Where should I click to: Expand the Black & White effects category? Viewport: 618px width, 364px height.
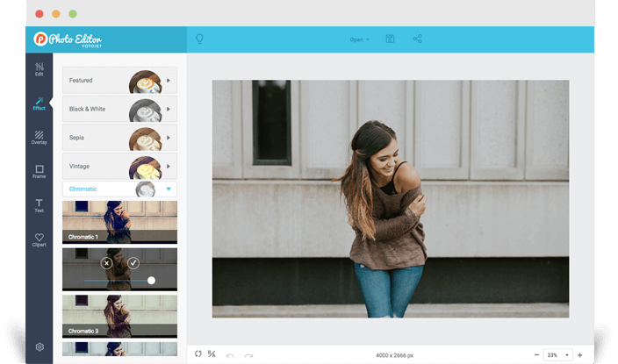[x=119, y=109]
